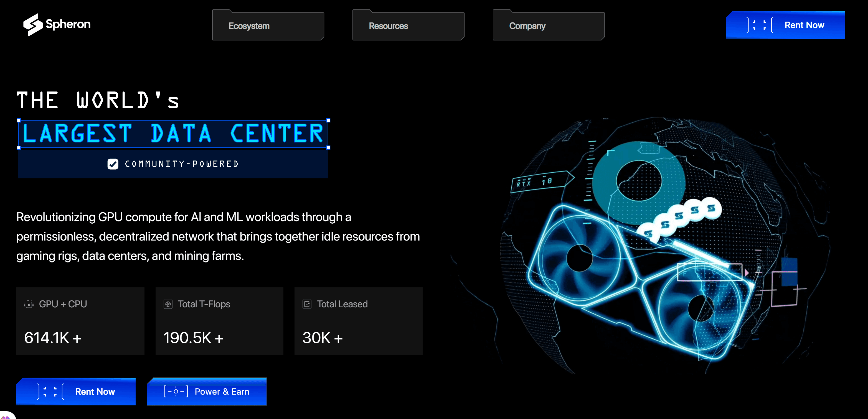Click the GPU graphic fan on globe
Image resolution: width=868 pixels, height=419 pixels.
580,258
